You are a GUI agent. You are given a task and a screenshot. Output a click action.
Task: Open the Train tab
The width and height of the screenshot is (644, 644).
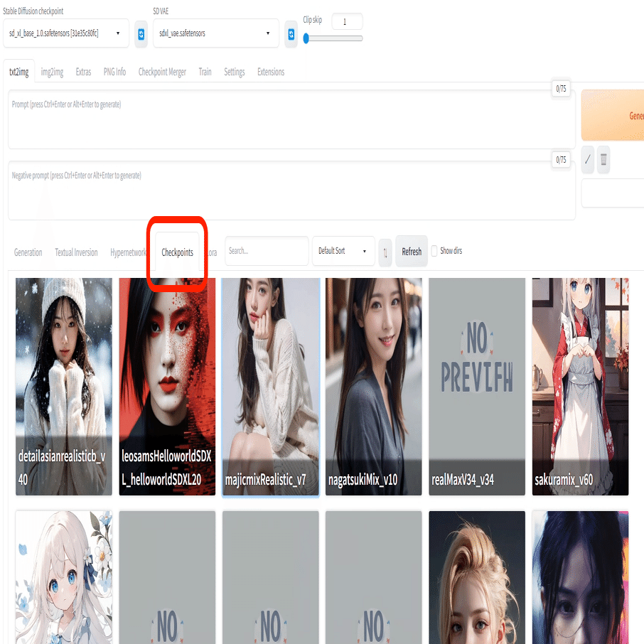click(x=205, y=72)
